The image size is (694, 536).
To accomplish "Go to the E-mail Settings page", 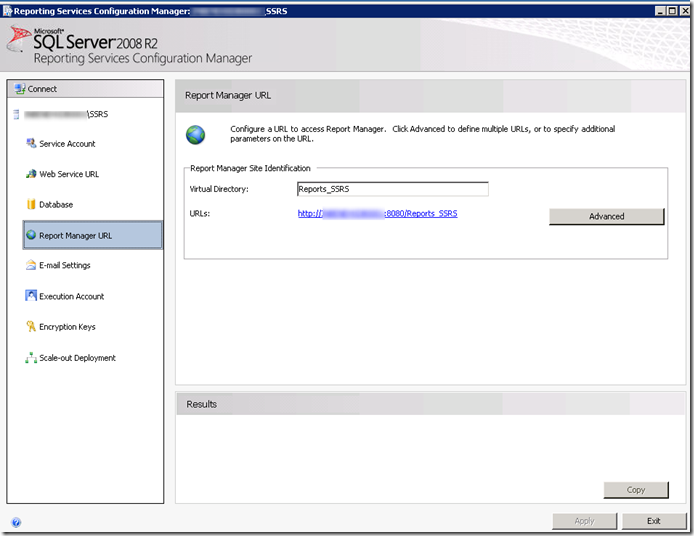I will coord(64,266).
